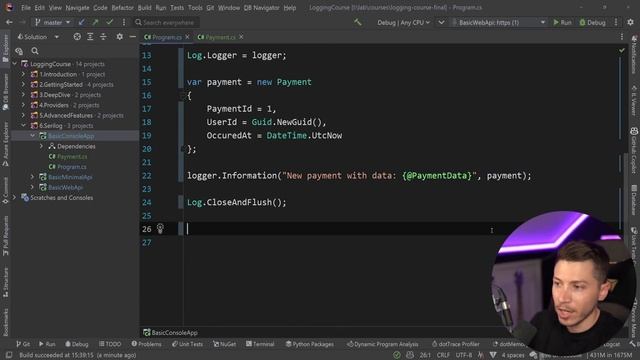640x360 pixels.
Task: Open Explorer panel gear options
Action: (120, 37)
